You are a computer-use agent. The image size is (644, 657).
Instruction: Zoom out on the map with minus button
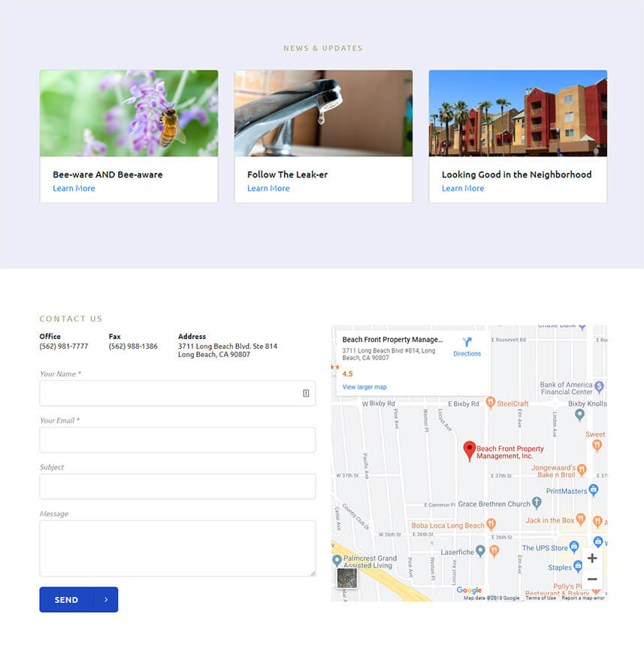click(x=592, y=580)
